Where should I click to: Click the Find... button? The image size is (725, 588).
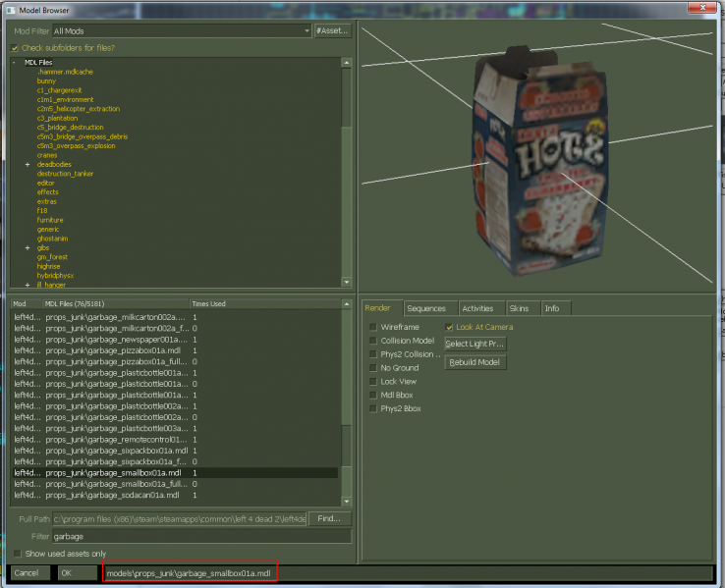[329, 518]
